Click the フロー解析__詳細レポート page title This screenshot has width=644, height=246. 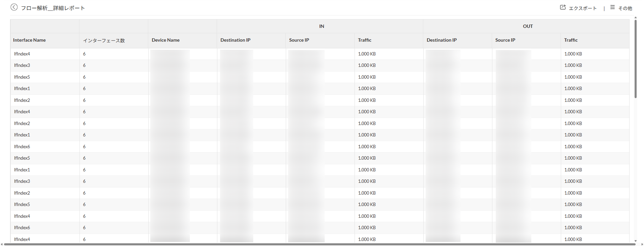click(x=53, y=8)
